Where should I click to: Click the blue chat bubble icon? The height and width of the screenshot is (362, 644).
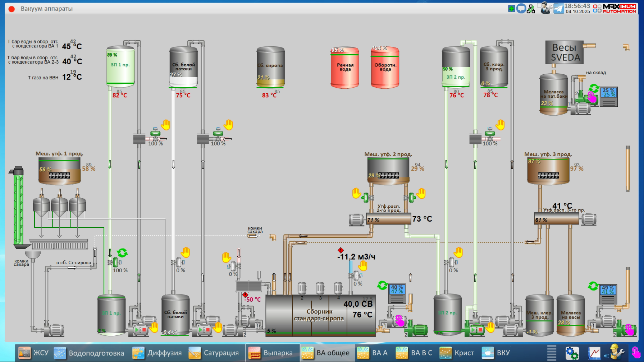pyautogui.click(x=521, y=9)
